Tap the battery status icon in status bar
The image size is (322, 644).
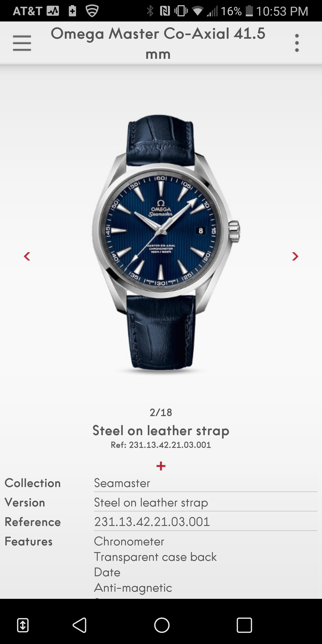tap(249, 11)
